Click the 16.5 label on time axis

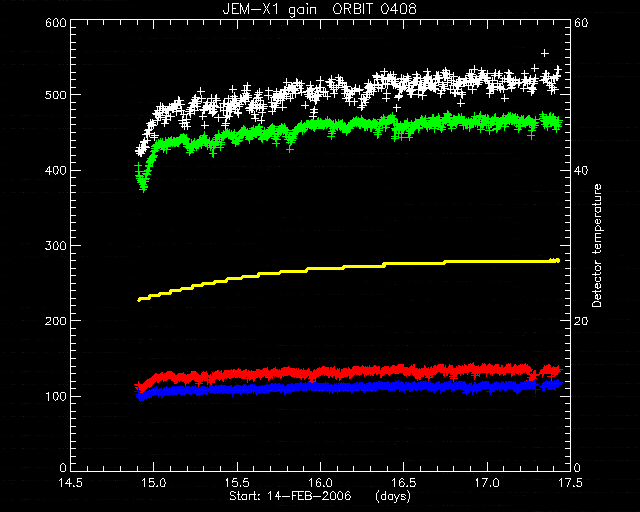click(x=404, y=483)
